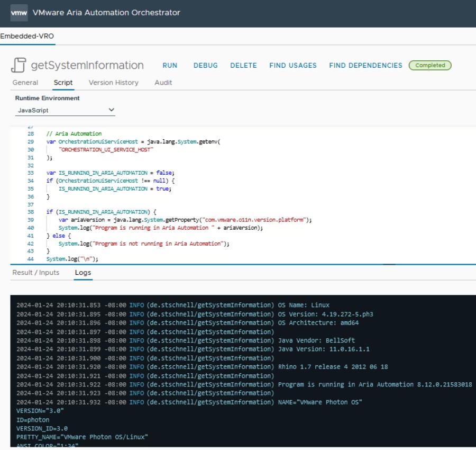This screenshot has width=476, height=450.
Task: Delete the action via DELETE
Action: coord(243,65)
